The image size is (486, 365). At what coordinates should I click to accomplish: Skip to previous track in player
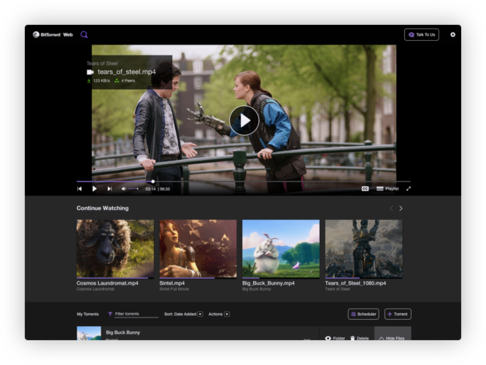click(x=79, y=189)
